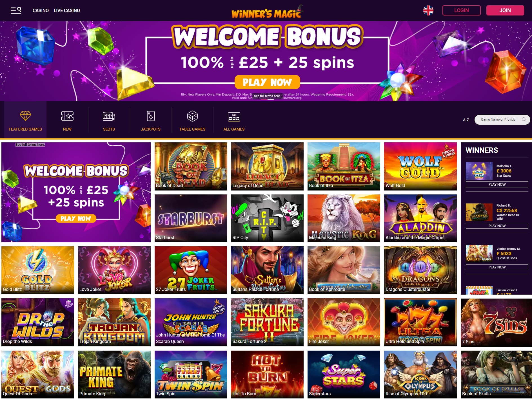Click the Join button
Screen dimensions: 532x399
(505, 10)
